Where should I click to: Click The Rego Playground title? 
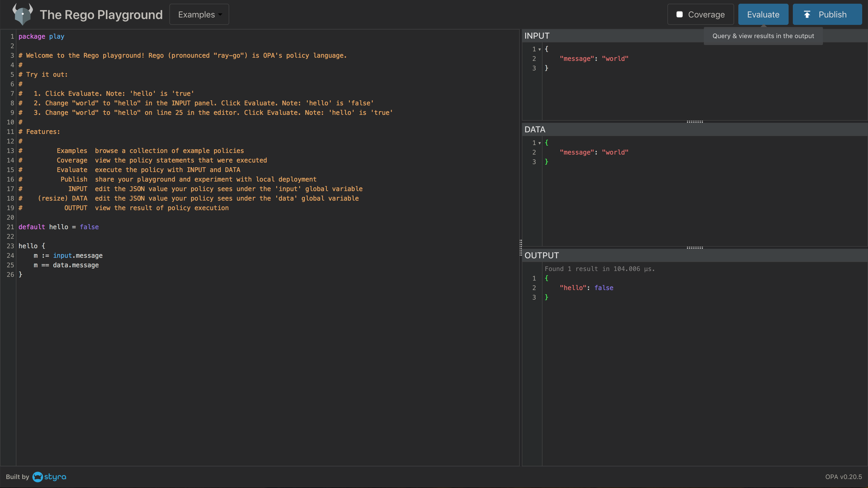click(x=101, y=15)
